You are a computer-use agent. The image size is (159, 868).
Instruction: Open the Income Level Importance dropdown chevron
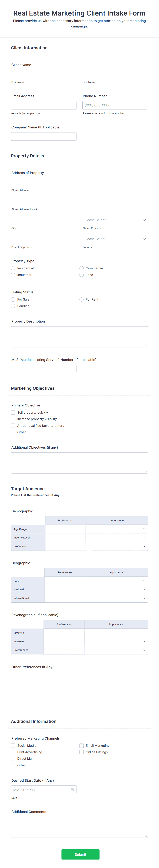[x=144, y=537]
